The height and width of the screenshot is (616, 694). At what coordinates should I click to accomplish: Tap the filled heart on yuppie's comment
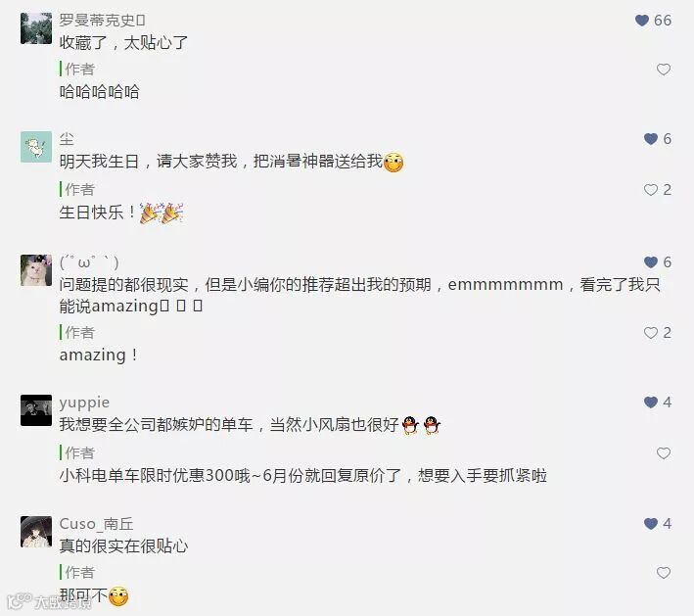[650, 403]
